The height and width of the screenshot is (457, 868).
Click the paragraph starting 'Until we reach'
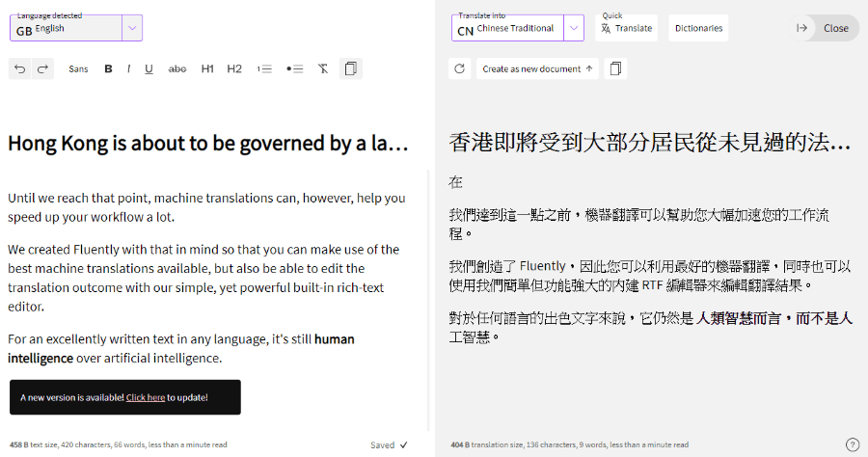click(x=206, y=207)
